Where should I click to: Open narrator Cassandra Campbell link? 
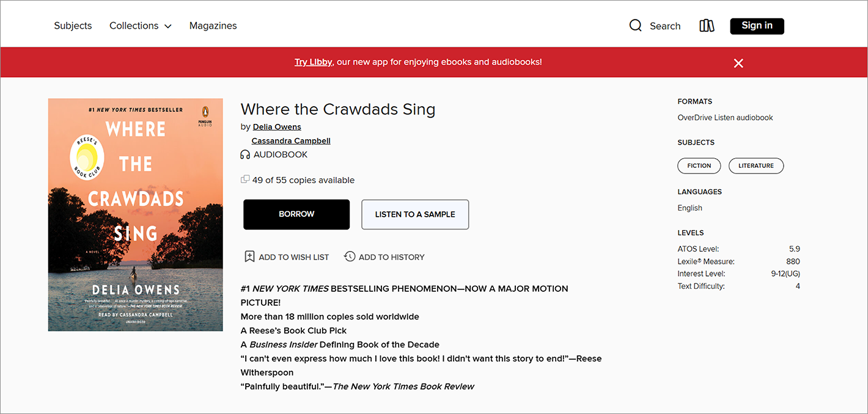coord(291,141)
